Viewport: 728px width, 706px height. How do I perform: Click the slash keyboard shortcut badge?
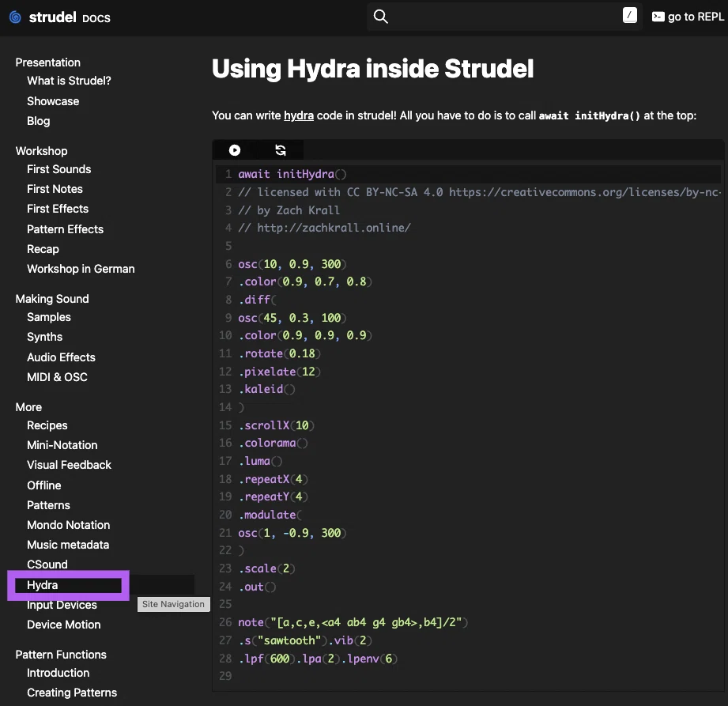tap(629, 15)
